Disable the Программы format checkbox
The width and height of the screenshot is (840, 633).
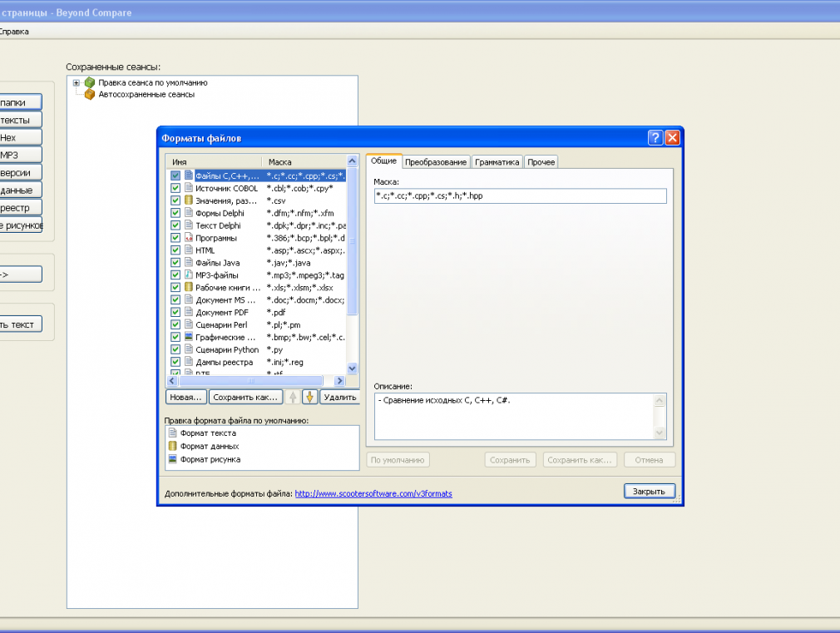coord(175,237)
